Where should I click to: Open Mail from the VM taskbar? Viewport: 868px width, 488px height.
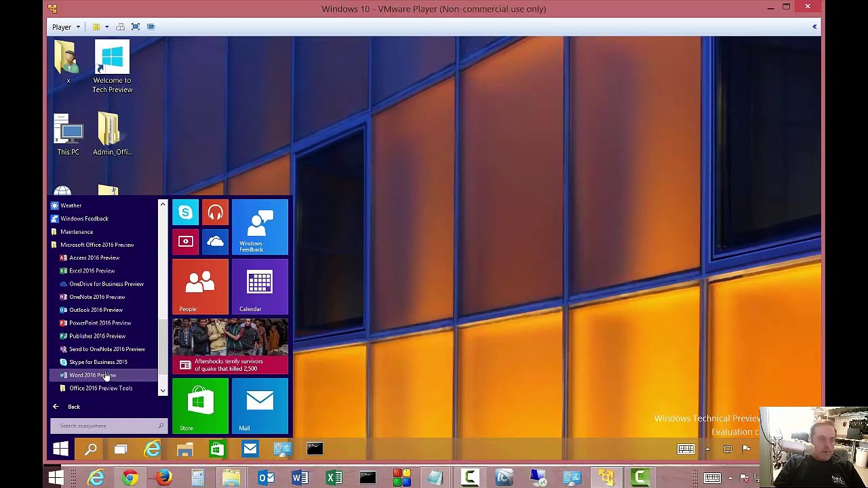(x=250, y=449)
